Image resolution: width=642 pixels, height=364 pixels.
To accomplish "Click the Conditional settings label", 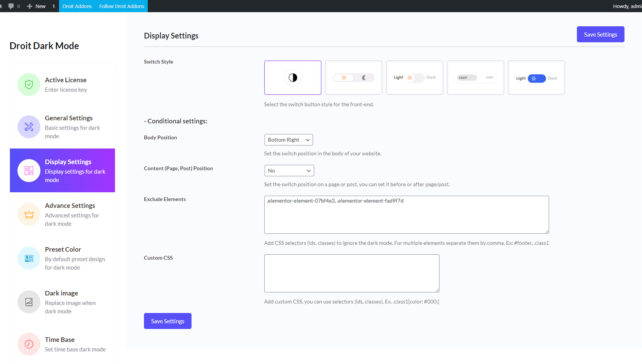I will 176,121.
